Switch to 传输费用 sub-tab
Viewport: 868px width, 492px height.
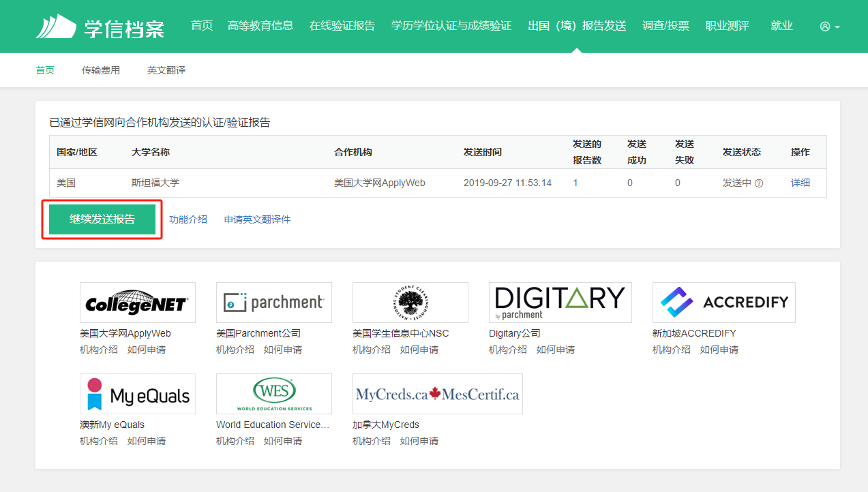tap(101, 70)
